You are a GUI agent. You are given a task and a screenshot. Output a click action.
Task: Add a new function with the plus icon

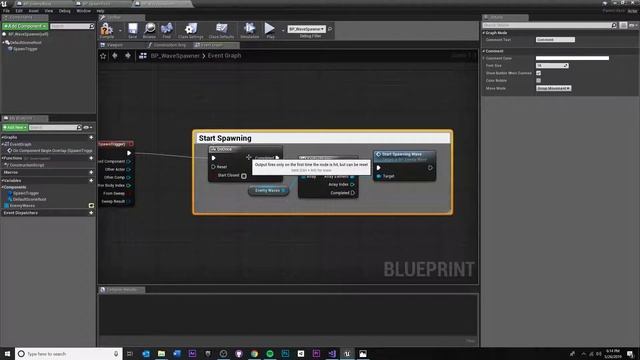click(x=91, y=158)
